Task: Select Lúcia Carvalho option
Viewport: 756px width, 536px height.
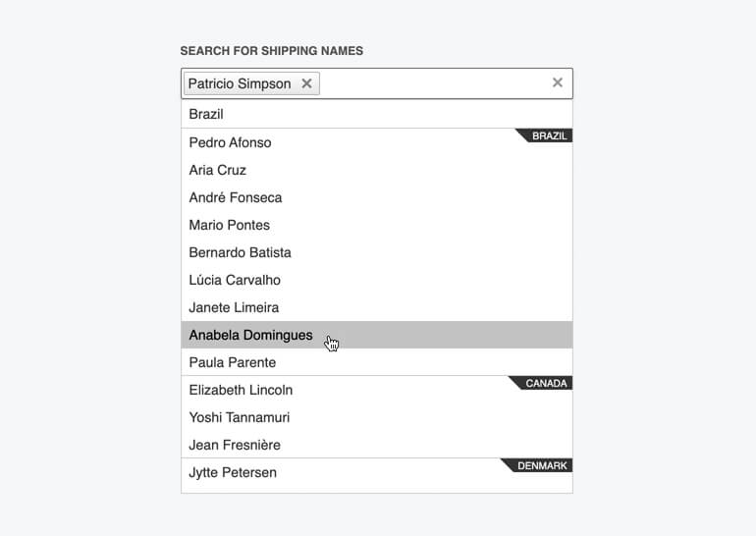Action: [235, 280]
